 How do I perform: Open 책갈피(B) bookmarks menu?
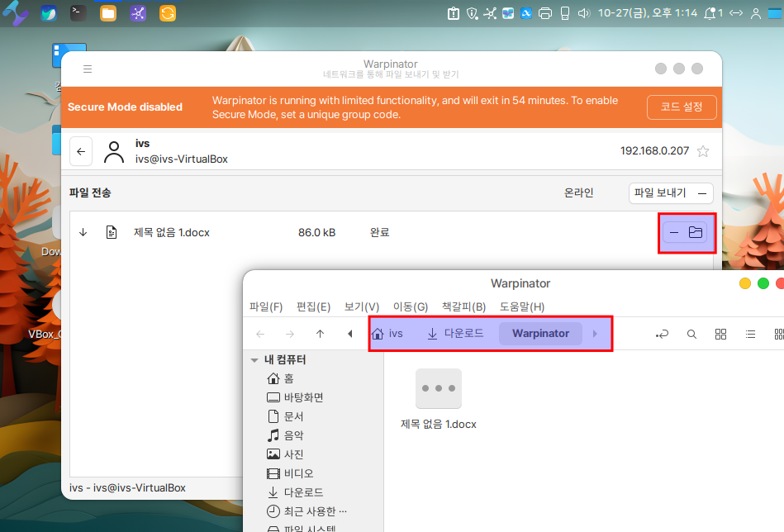(463, 306)
